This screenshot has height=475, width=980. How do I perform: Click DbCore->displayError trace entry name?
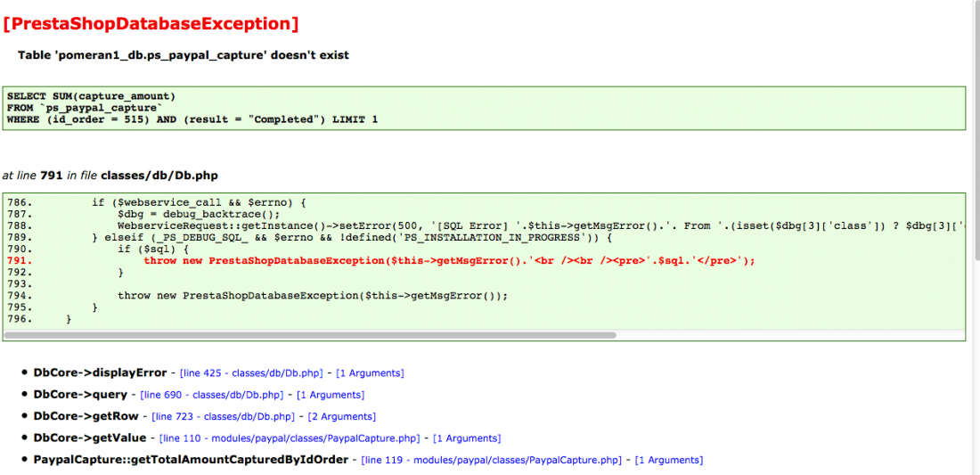(100, 373)
